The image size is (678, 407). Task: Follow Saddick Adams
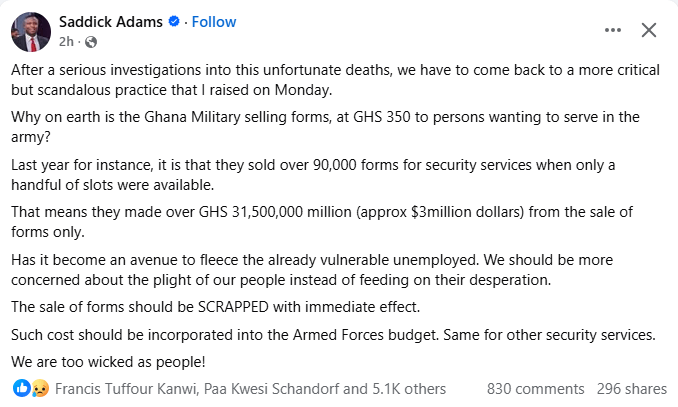[x=215, y=21]
